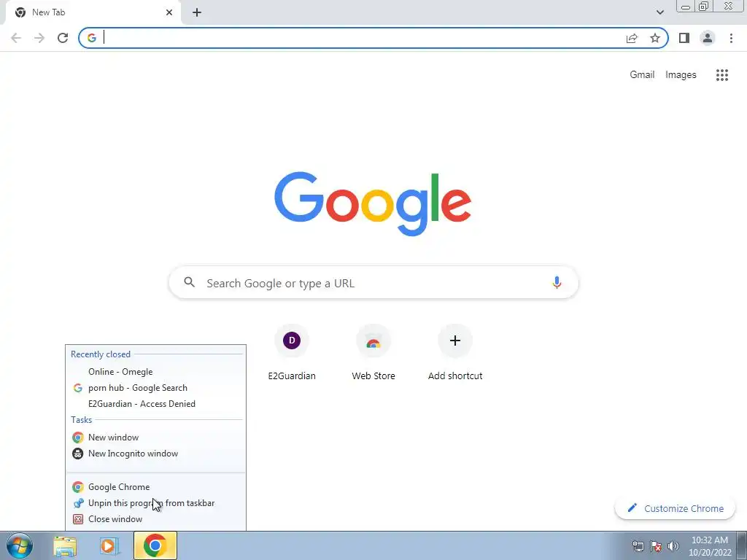Reopen the Google Search entry in jump list
Viewport: 747px width, 560px height.
[x=156, y=388]
